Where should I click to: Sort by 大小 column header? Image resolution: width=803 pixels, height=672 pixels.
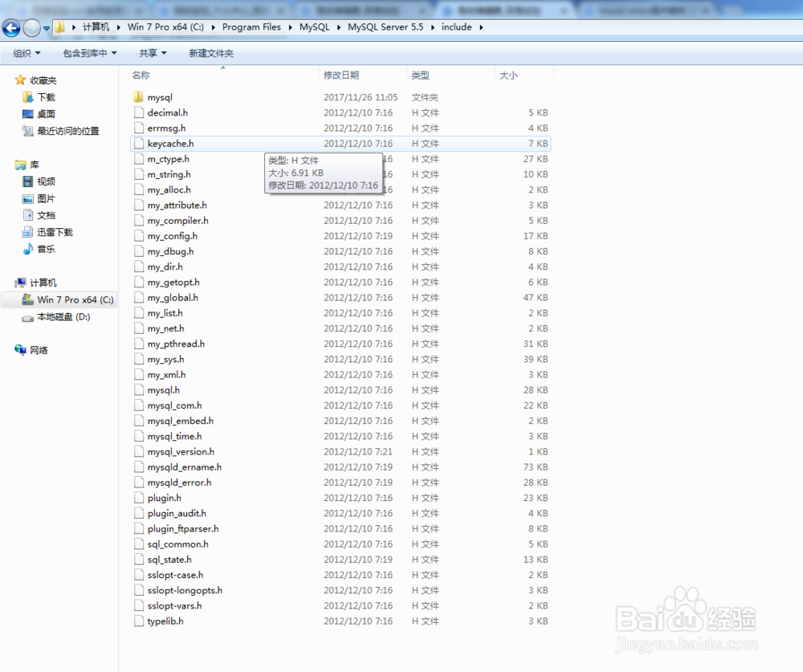[508, 75]
